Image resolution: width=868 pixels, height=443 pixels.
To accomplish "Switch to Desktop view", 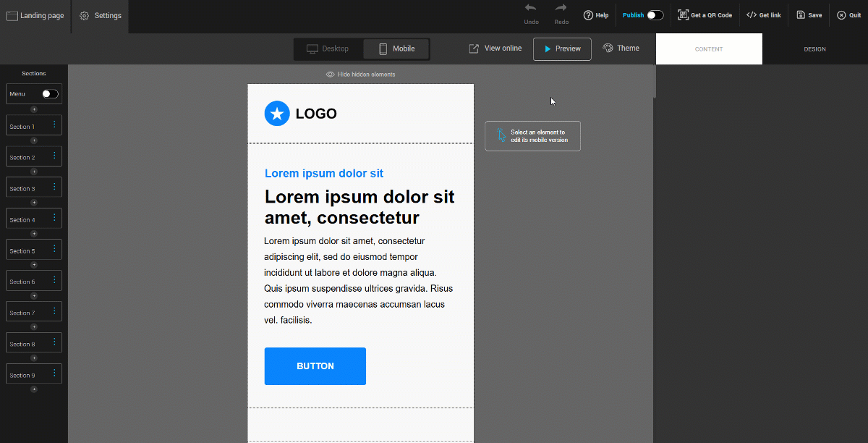I will 328,49.
